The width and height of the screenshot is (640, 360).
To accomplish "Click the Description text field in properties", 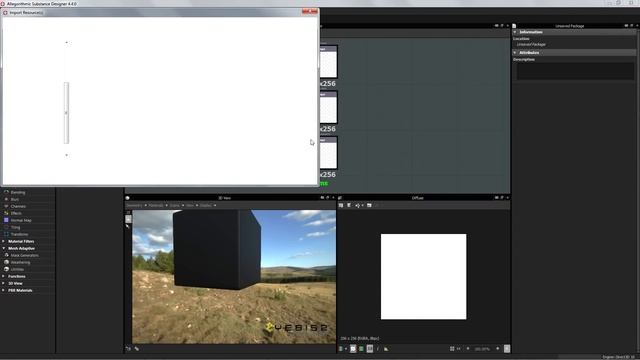I will click(576, 71).
